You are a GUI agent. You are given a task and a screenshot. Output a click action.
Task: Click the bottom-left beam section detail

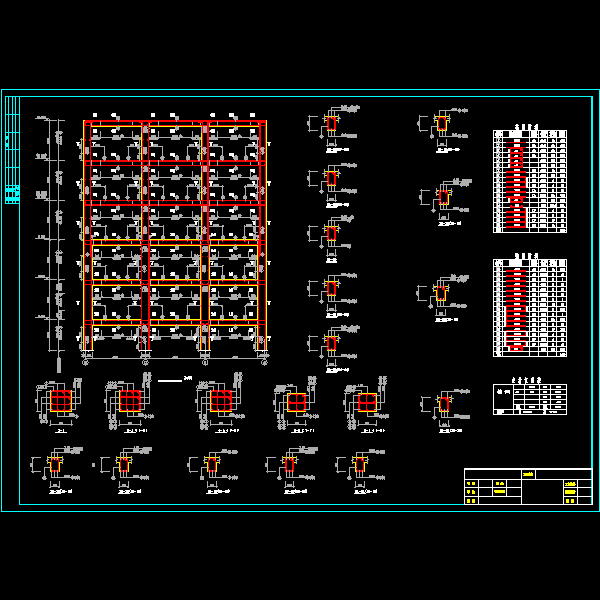point(55,465)
